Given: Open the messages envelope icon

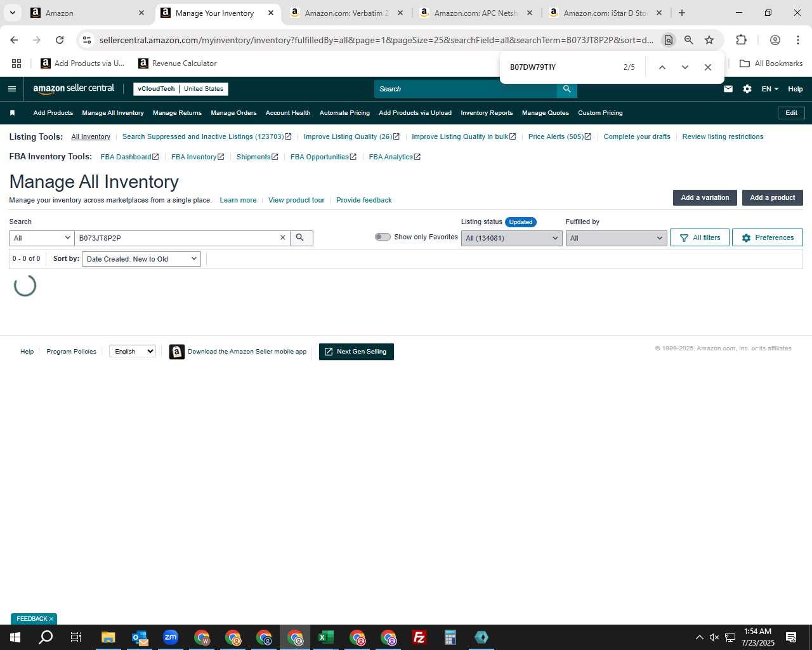Looking at the screenshot, I should pos(728,89).
